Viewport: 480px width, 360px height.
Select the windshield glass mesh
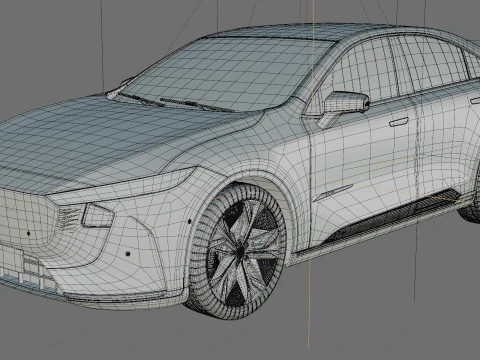tap(224, 74)
